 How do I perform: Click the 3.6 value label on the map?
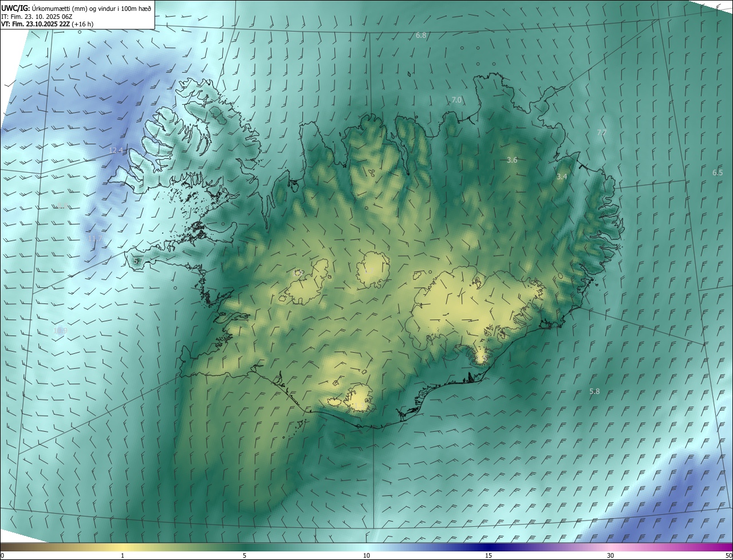coord(512,160)
